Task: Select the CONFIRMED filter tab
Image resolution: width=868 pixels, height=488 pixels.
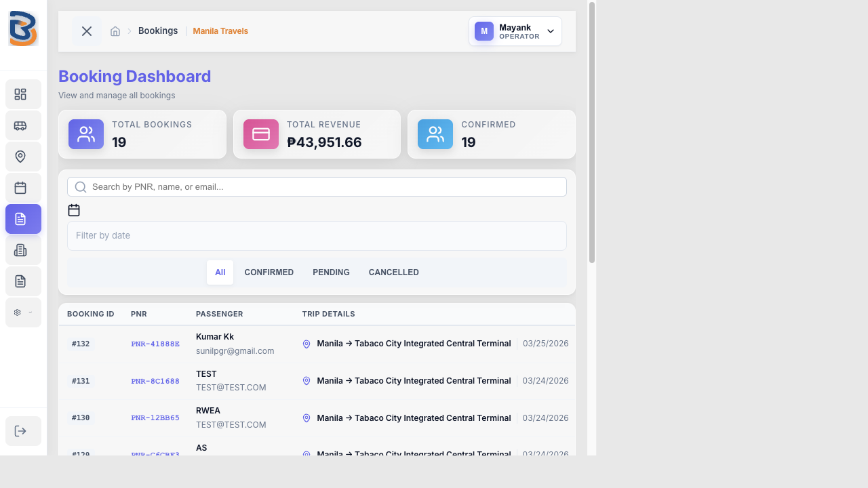Action: point(269,272)
